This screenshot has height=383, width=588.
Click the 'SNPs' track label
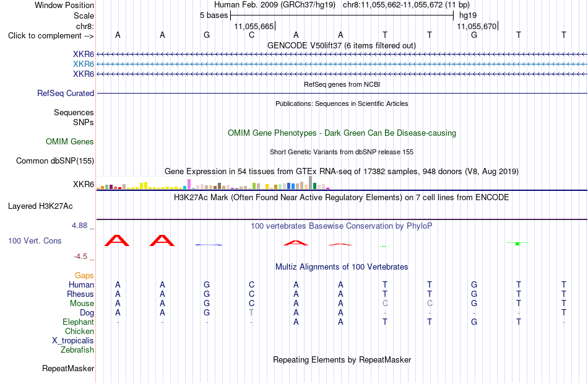[x=84, y=123]
